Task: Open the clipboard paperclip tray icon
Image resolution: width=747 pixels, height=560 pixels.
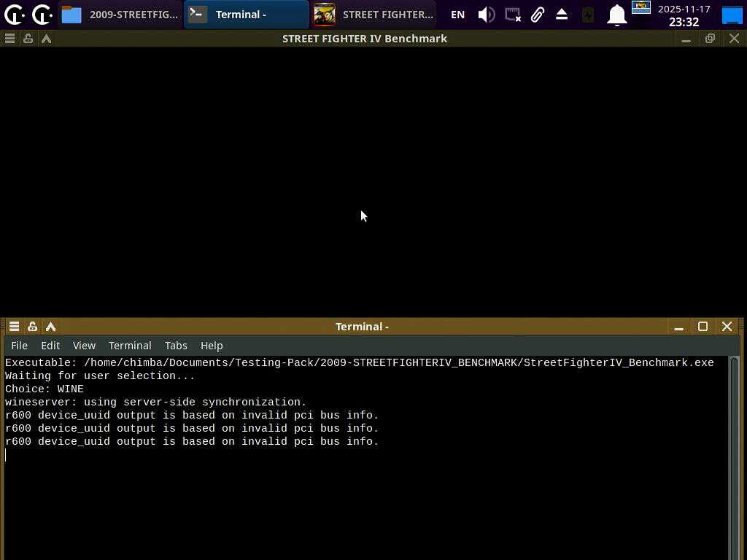Action: pyautogui.click(x=538, y=15)
